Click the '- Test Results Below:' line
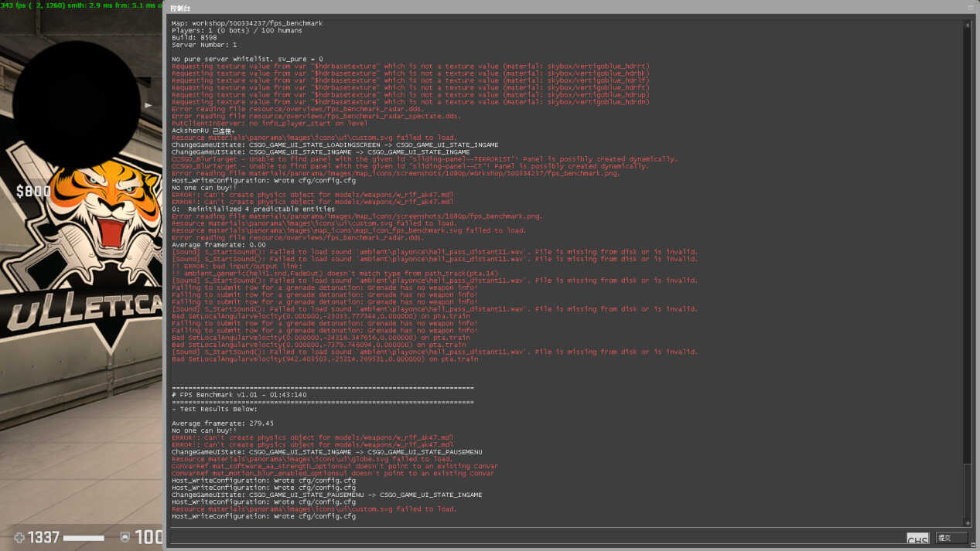This screenshot has height=551, width=980. [x=214, y=409]
